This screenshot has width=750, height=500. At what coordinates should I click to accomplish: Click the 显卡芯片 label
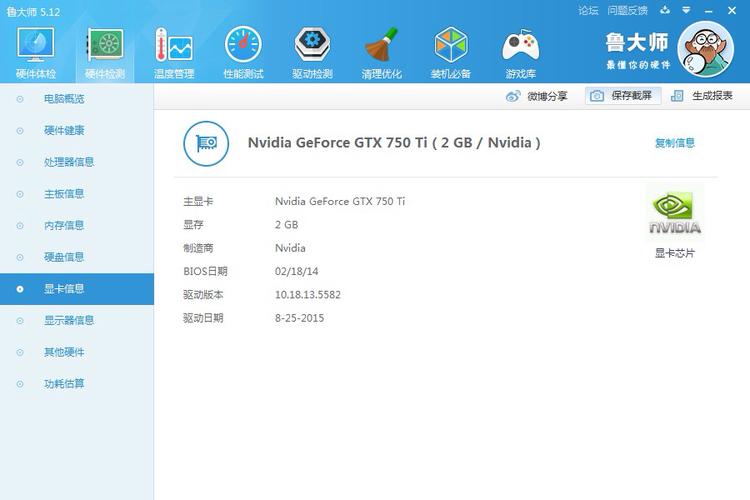(674, 253)
